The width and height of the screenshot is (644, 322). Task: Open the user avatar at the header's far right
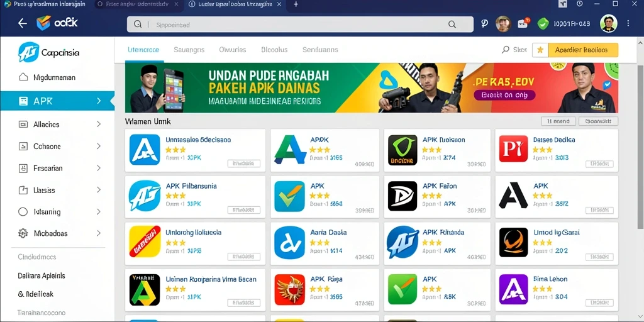pos(608,23)
